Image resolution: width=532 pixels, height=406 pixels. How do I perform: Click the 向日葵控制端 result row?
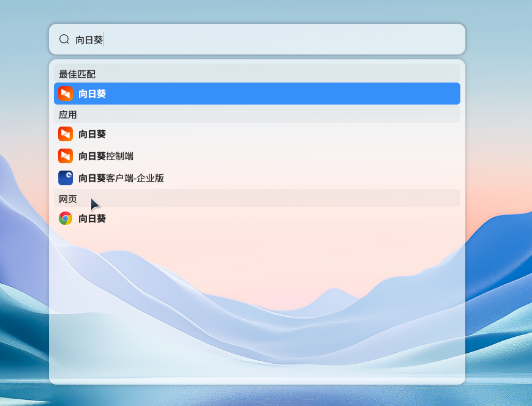click(x=184, y=156)
